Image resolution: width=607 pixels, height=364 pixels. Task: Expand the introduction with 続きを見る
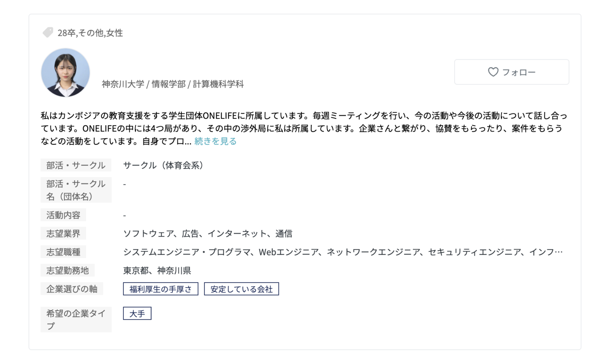click(x=215, y=141)
